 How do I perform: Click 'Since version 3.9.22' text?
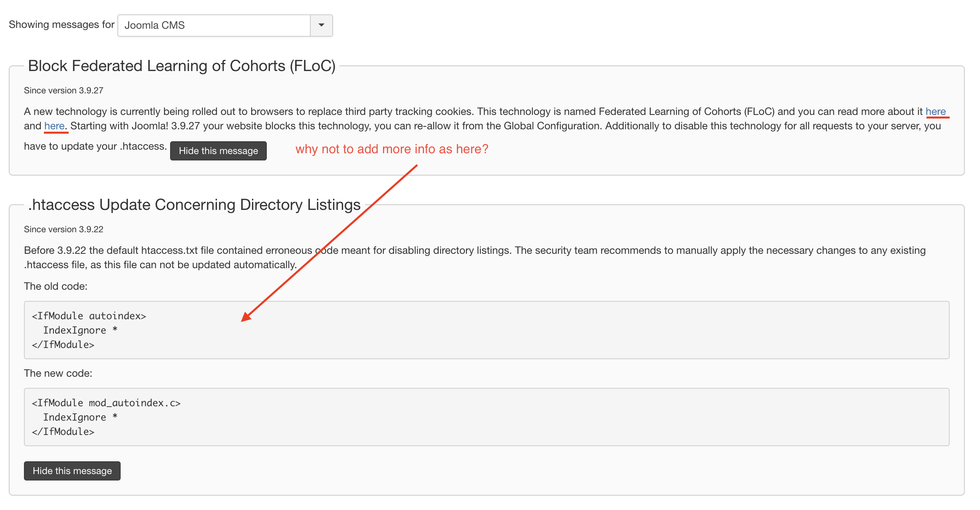[63, 229]
